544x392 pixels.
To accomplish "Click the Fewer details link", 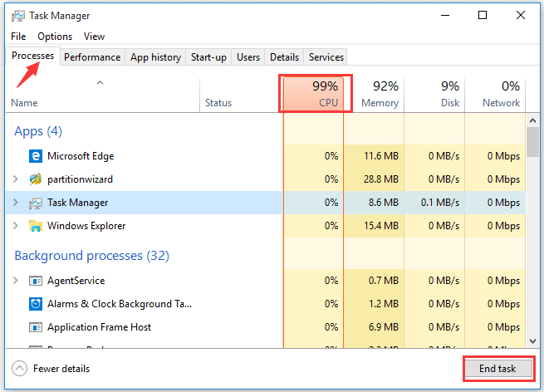I will coord(61,369).
